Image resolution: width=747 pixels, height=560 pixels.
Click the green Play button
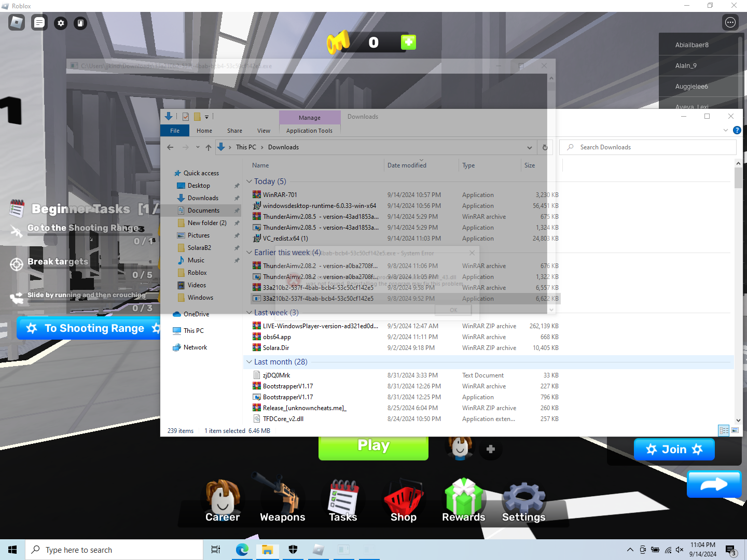374,446
